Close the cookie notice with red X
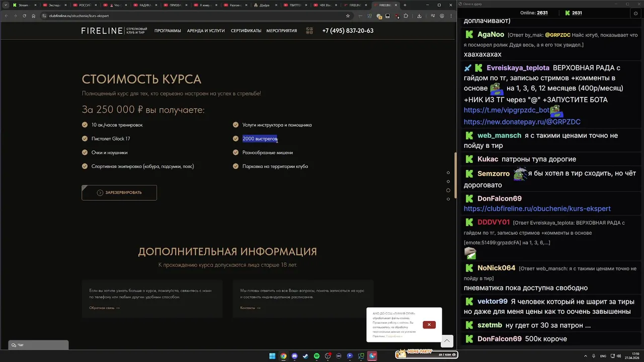This screenshot has width=644, height=362. (429, 325)
